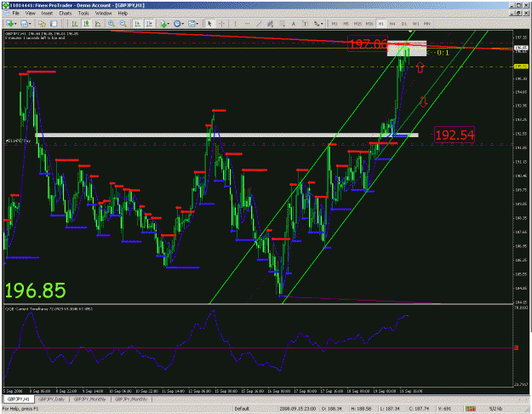
Task: Click the V: 691 status entry
Action: pos(443,409)
